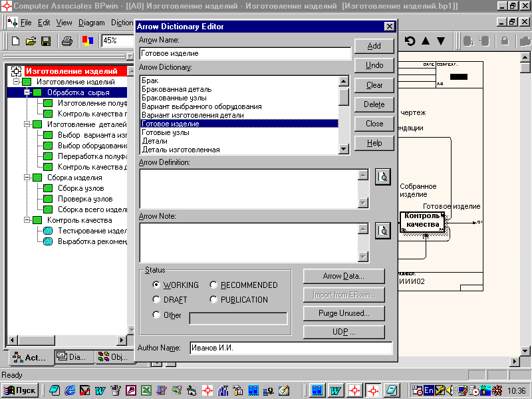Screen dimensions: 532x399
Task: Select the Other status radio button
Action: (156, 315)
